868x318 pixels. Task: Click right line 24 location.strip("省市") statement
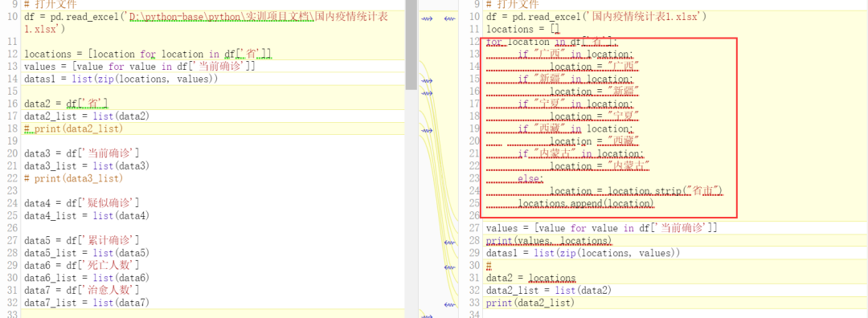click(x=637, y=191)
